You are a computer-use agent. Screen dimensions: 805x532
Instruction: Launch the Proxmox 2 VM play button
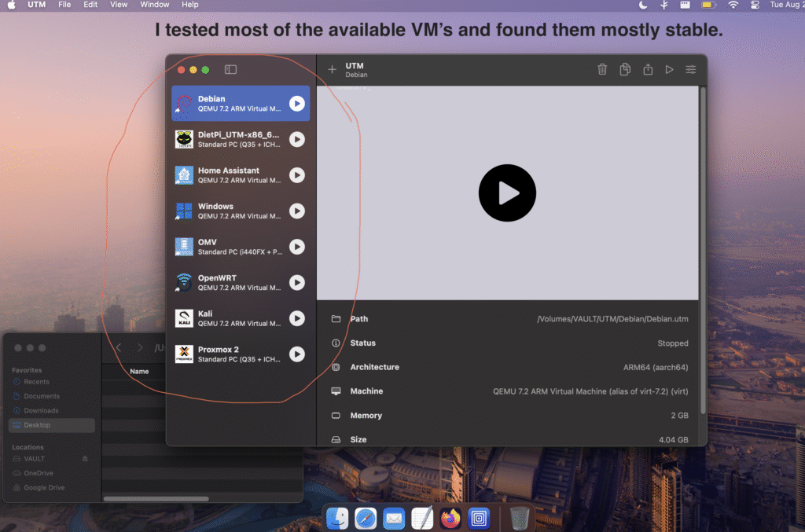point(296,354)
